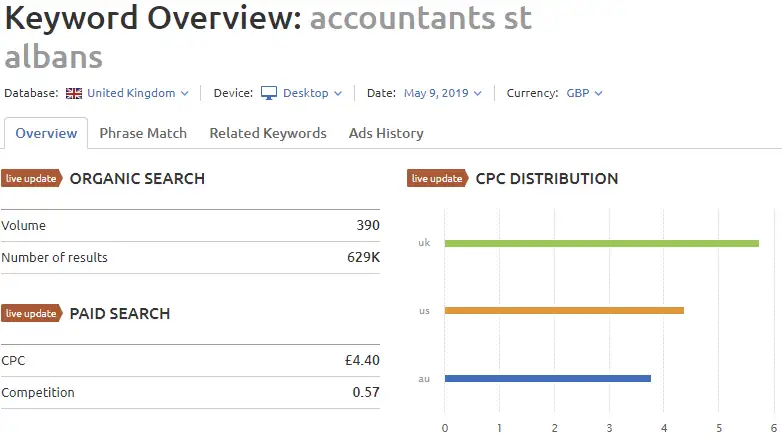Click the Number of results 629K value
782x441 pixels.
[x=364, y=257]
